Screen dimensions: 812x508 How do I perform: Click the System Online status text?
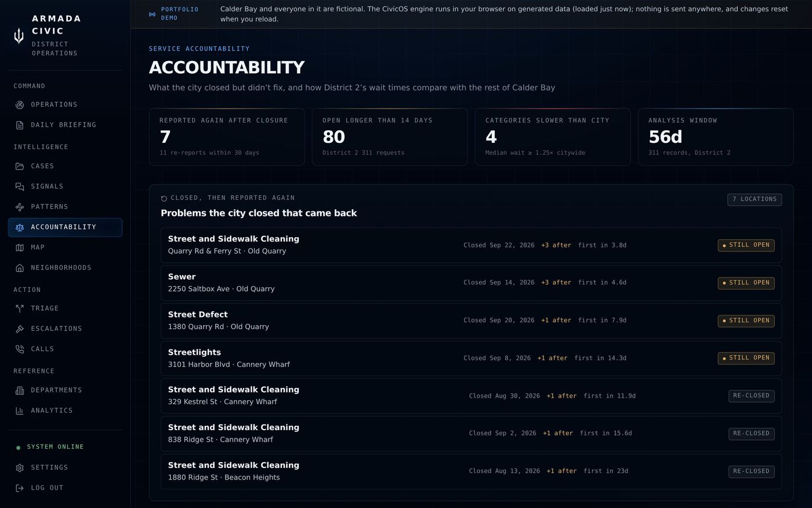click(x=55, y=447)
